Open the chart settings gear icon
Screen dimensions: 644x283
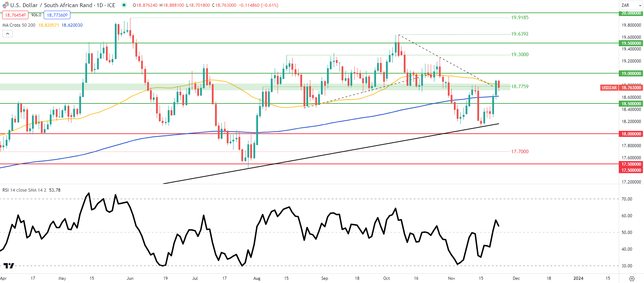click(632, 278)
